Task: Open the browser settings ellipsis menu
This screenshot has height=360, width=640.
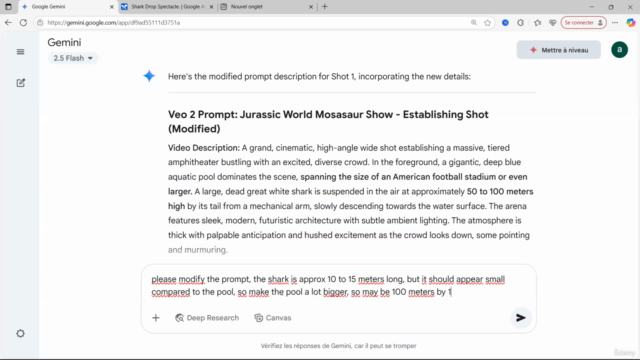Action: [x=615, y=22]
